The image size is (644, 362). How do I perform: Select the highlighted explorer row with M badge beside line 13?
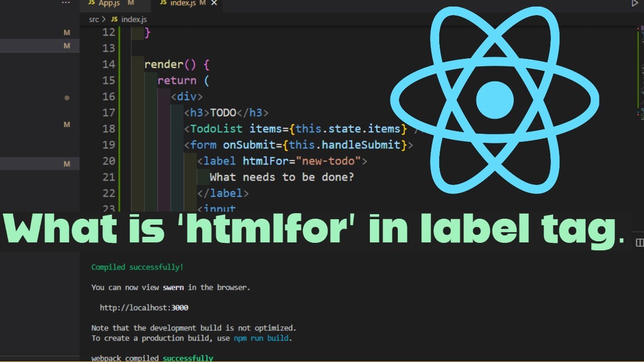(x=40, y=46)
